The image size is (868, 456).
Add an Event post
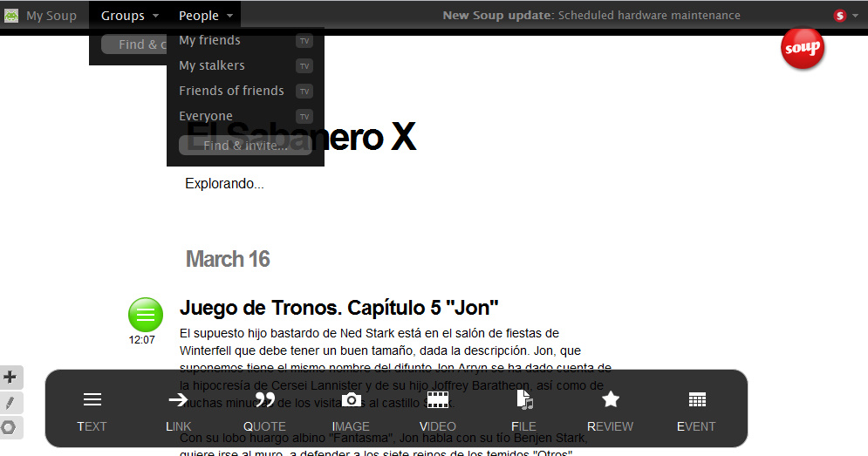(x=696, y=410)
